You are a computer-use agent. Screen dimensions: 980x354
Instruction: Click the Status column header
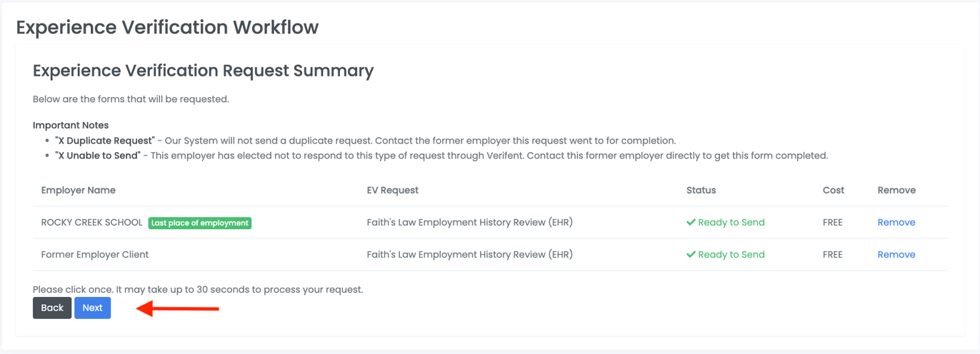click(x=701, y=191)
